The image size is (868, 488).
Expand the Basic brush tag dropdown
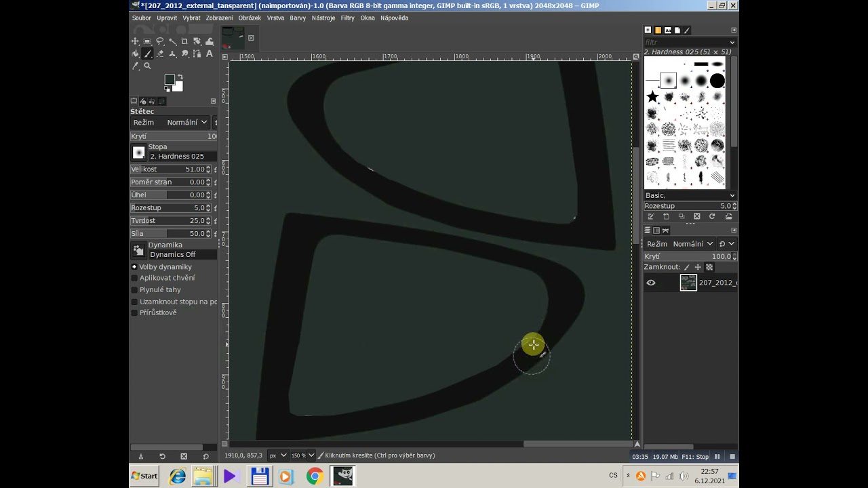[x=688, y=195]
